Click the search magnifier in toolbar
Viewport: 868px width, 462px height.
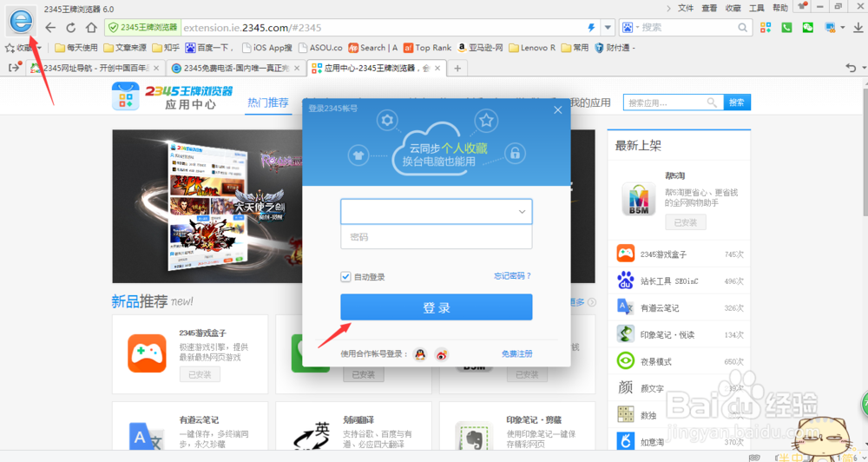tap(742, 27)
